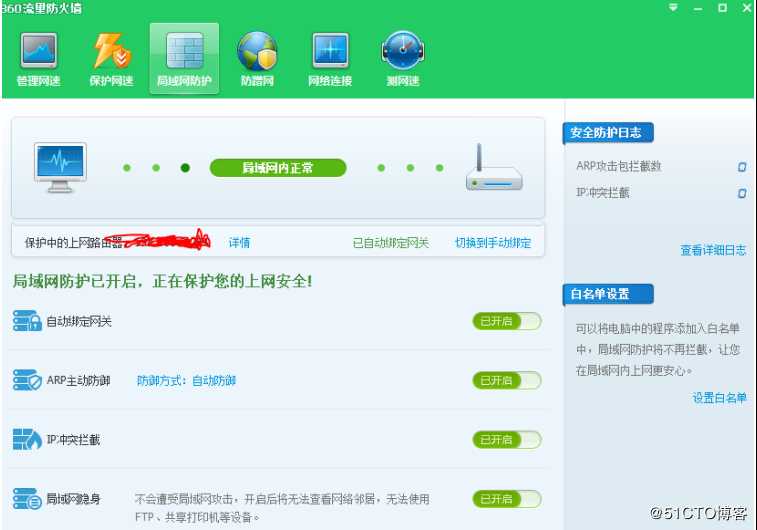The image size is (757, 530).
Task: Click 局域网防护已开启 status message
Action: point(162,281)
